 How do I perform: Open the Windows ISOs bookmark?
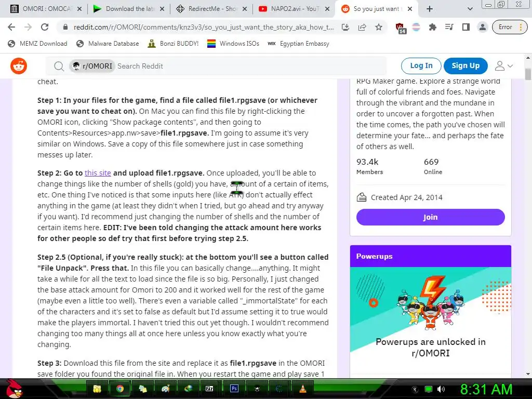[233, 44]
